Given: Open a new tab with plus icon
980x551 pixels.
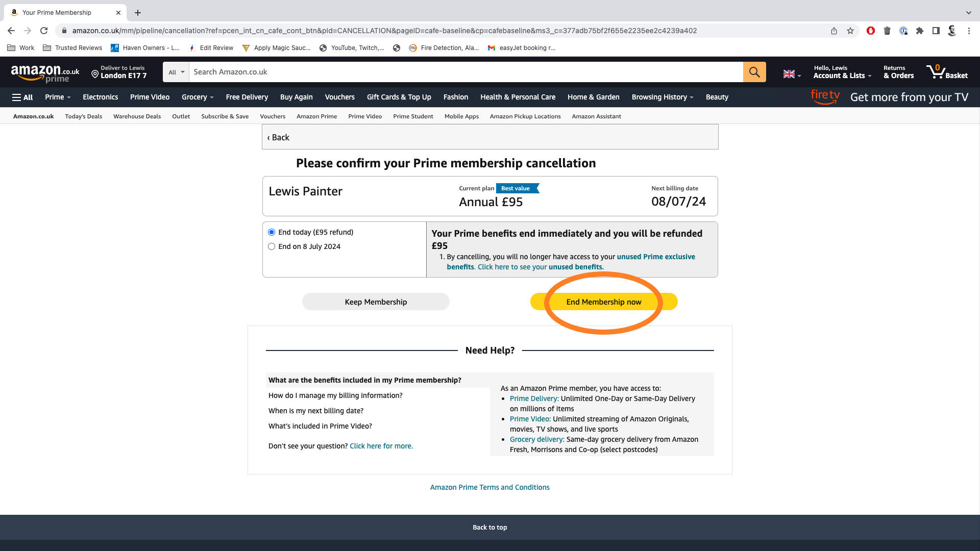Looking at the screenshot, I should click(138, 13).
